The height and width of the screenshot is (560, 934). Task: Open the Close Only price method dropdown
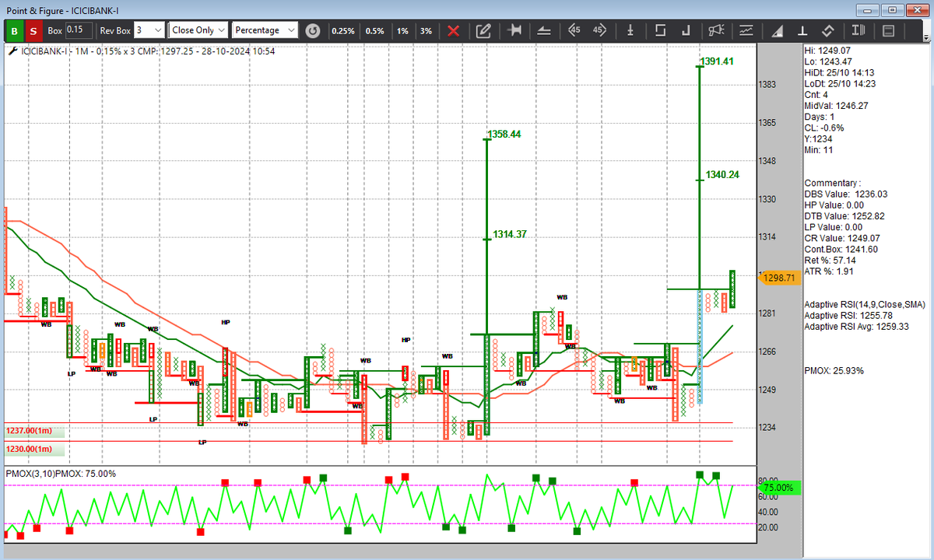coord(198,30)
